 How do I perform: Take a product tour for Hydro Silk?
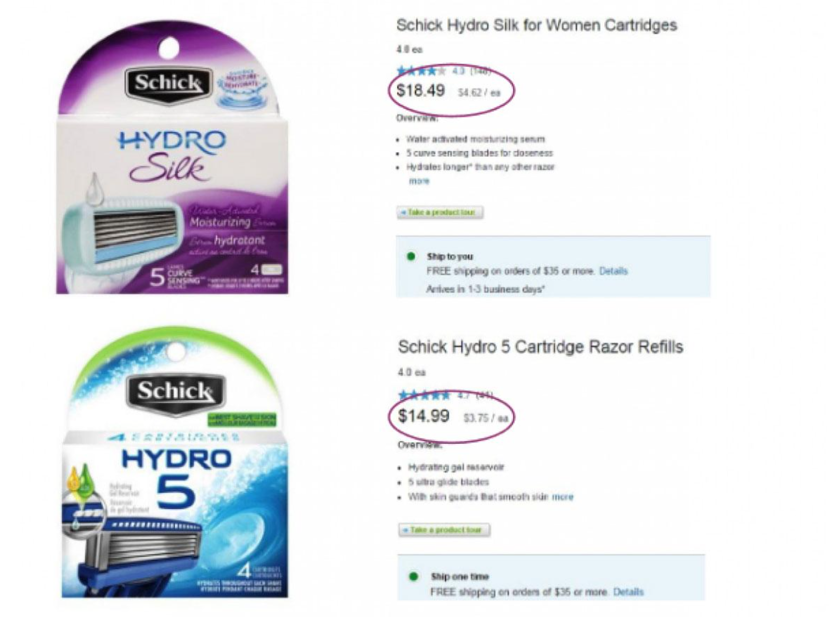tap(440, 213)
